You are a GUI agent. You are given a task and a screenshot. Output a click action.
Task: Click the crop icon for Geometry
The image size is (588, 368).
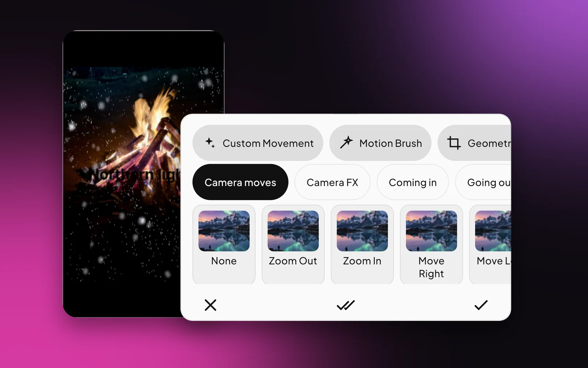pos(454,143)
